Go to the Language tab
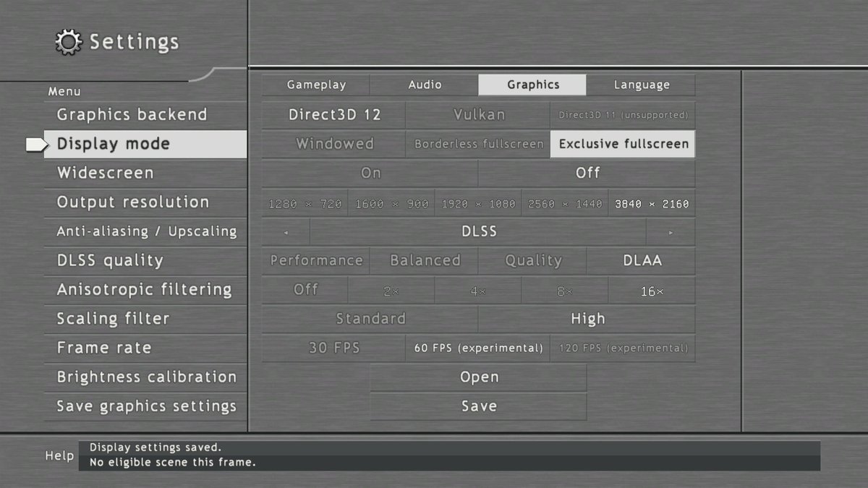Screen dimensions: 868x488 pyautogui.click(x=642, y=85)
